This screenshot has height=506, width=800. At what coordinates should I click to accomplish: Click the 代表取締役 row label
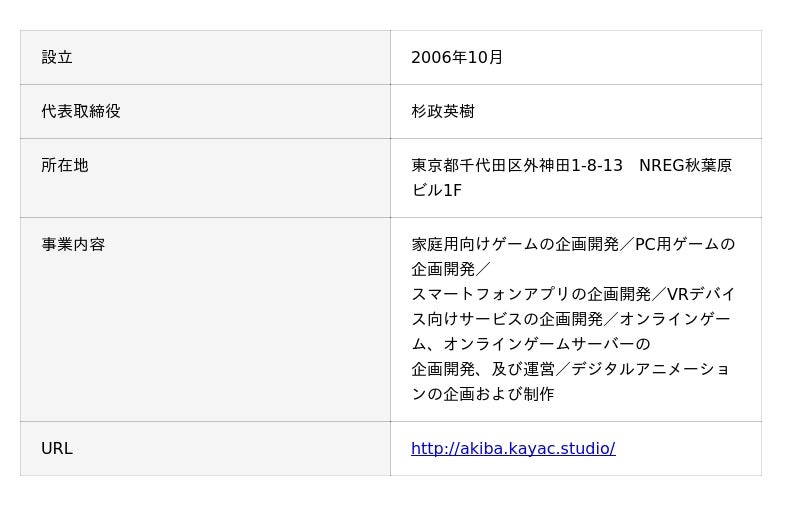(81, 111)
